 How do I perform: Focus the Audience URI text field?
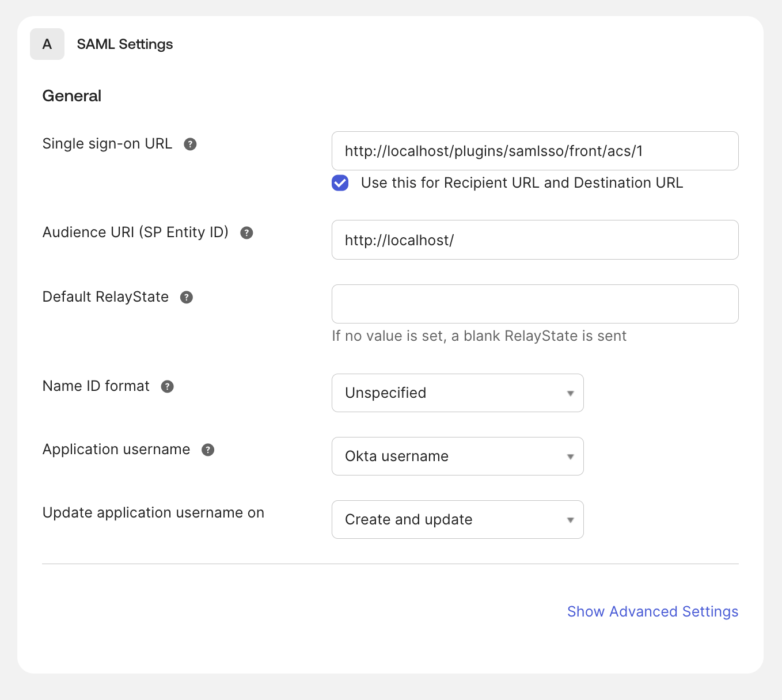[x=534, y=240]
